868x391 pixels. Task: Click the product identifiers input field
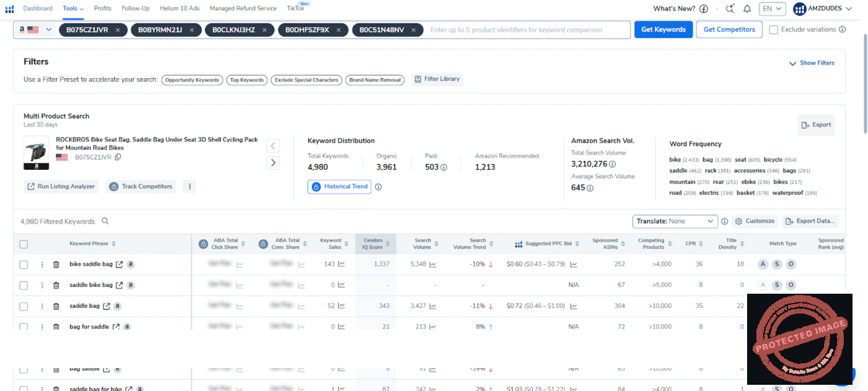point(527,30)
